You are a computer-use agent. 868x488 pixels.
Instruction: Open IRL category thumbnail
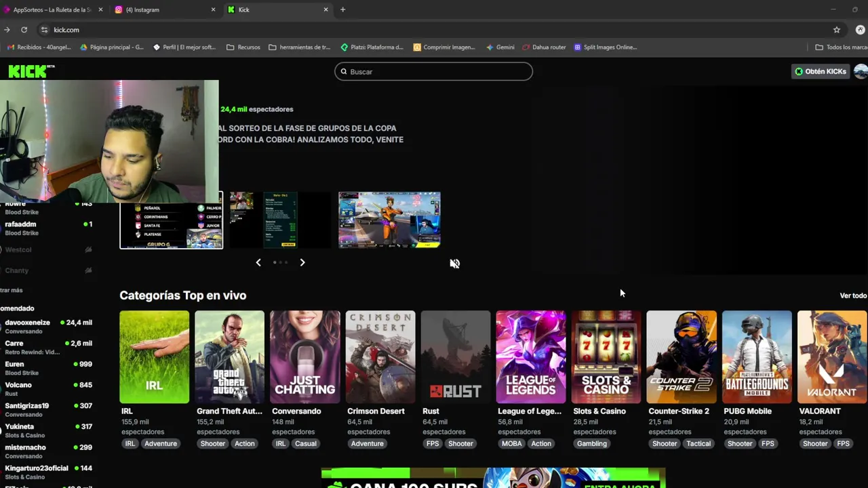pyautogui.click(x=154, y=357)
